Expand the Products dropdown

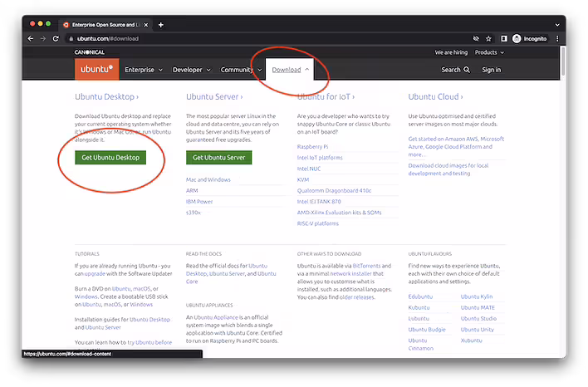(x=489, y=52)
